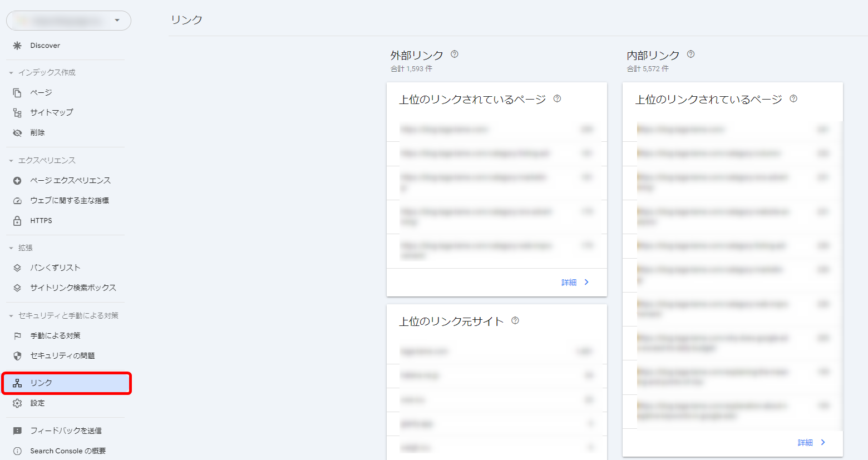This screenshot has width=868, height=460.
Task: Open ページ エクスペリエンス report
Action: click(x=71, y=181)
